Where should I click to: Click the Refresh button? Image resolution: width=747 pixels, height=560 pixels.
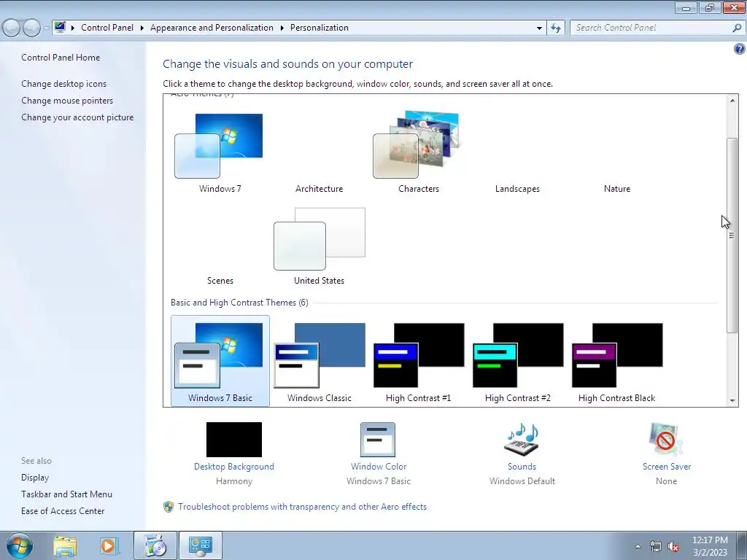[555, 28]
